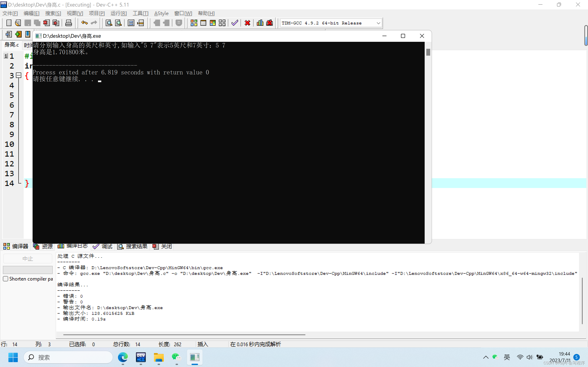Switch to the 调试 debug tab
Image resolution: width=588 pixels, height=367 pixels.
point(102,246)
